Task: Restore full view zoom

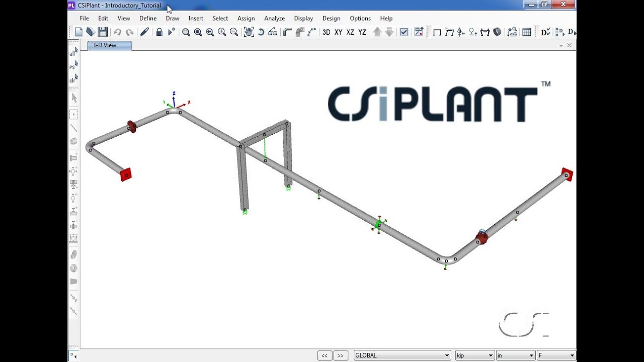Action: click(198, 32)
